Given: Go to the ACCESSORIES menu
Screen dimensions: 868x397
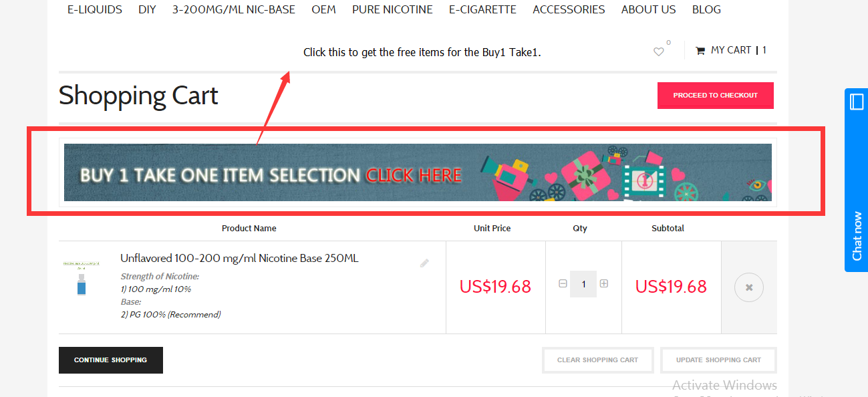Looking at the screenshot, I should click(569, 10).
